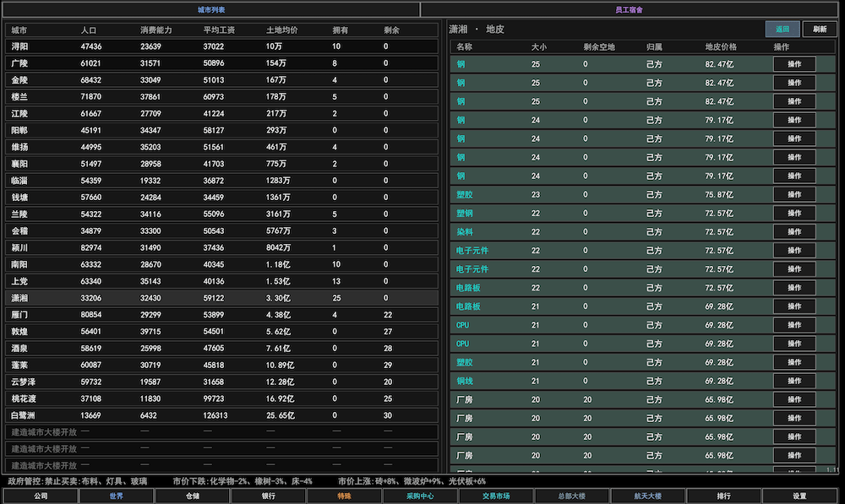Click the 大小 column header
The width and height of the screenshot is (845, 504).
pyautogui.click(x=539, y=46)
